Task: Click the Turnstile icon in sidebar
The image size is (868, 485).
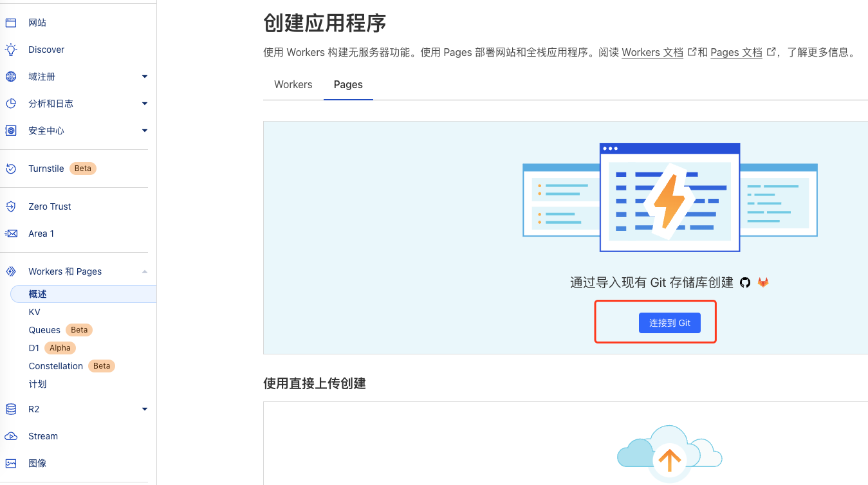Action: (11, 169)
